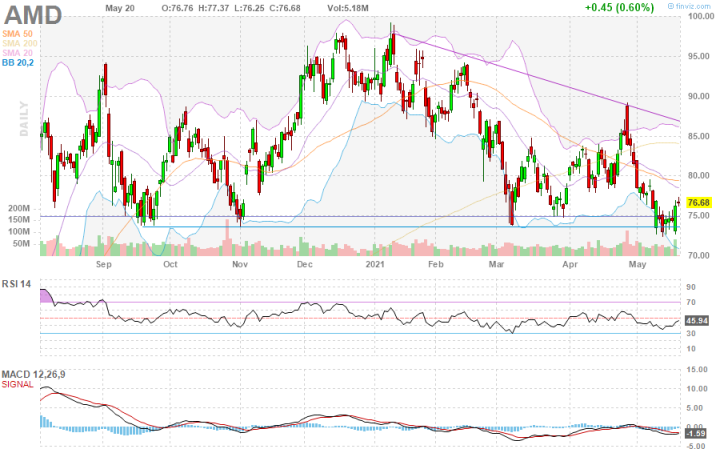
Task: Click the 50M volume axis label
Action: click(21, 244)
